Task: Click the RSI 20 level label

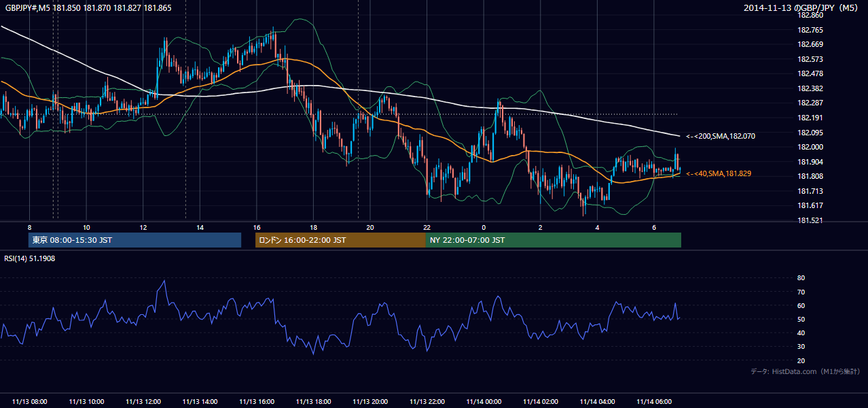Action: 801,360
